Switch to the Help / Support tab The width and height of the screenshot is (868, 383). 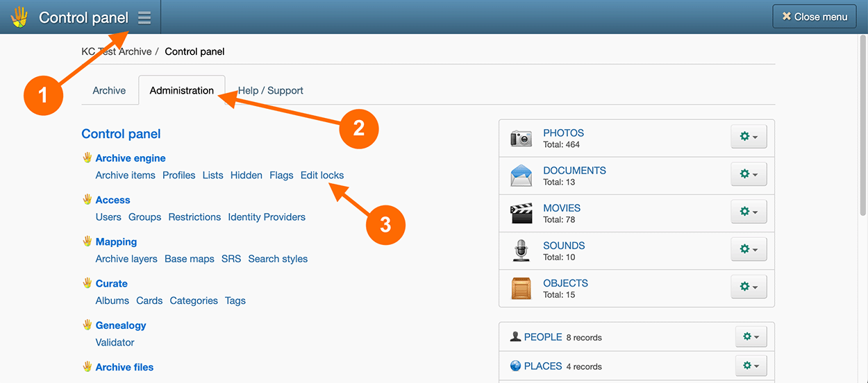point(270,90)
